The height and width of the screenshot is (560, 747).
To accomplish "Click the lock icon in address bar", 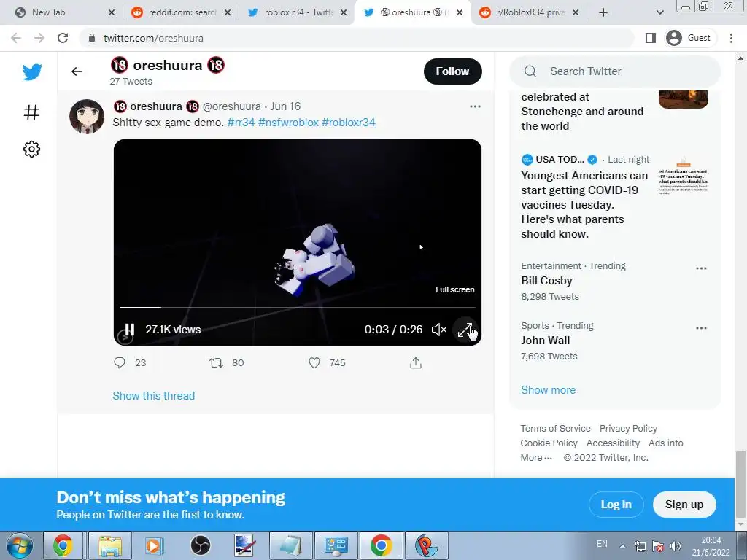I will point(92,38).
